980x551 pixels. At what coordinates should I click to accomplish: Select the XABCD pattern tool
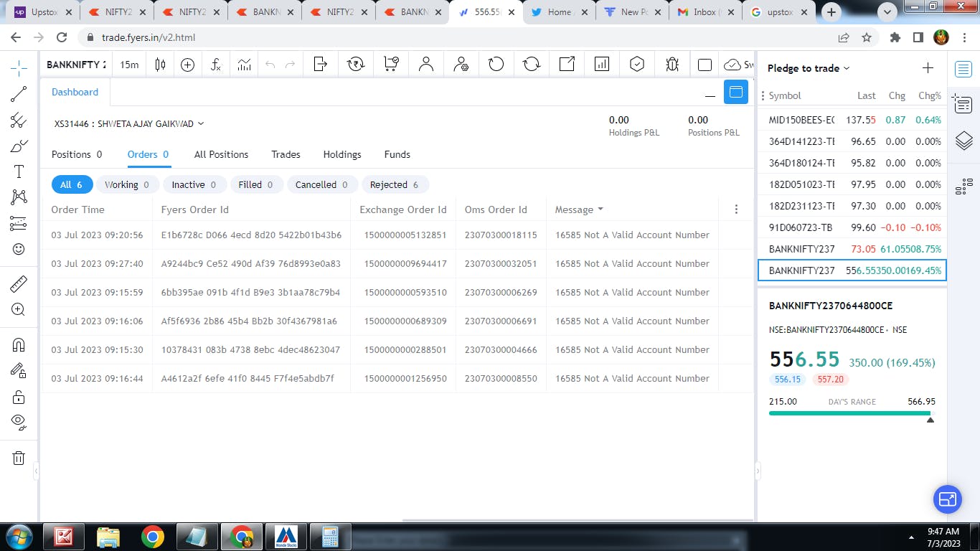19,197
